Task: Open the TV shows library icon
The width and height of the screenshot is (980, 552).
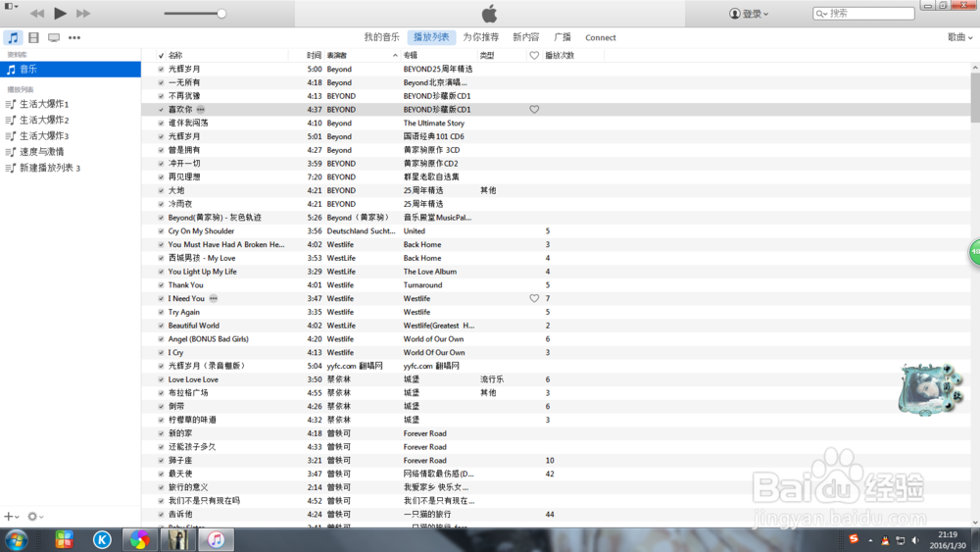Action: coord(54,37)
